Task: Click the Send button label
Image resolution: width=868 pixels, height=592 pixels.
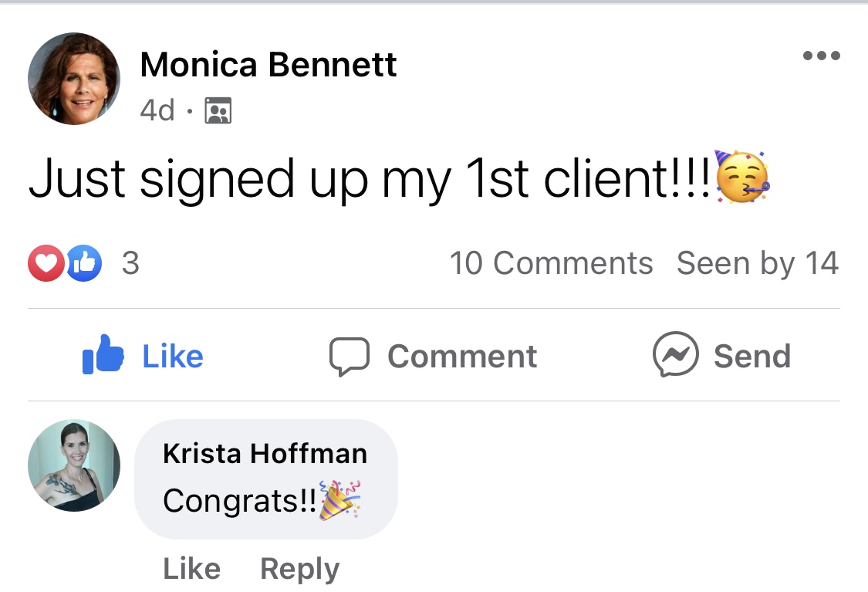Action: (752, 356)
